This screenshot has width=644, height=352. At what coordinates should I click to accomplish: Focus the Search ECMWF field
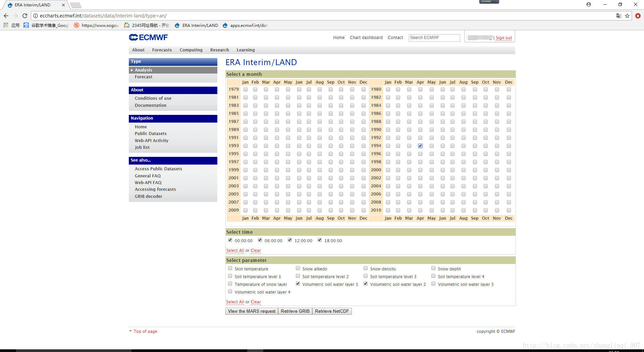click(x=434, y=38)
